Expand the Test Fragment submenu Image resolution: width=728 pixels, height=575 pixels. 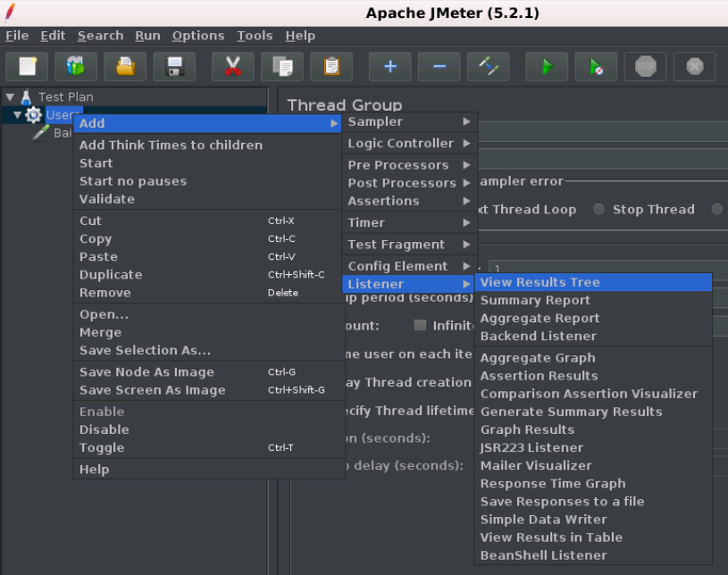click(410, 245)
